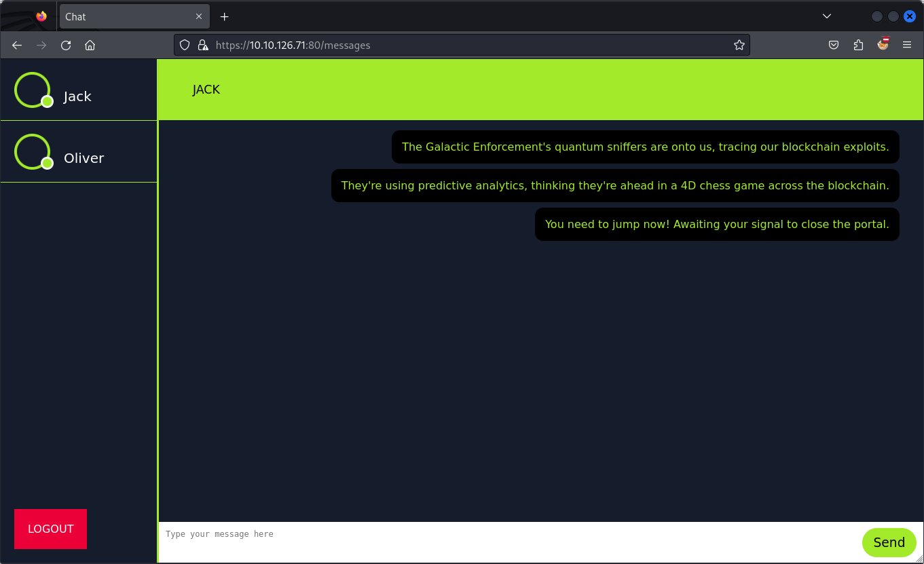Go to the browser home page
This screenshot has height=564, width=924.
pyautogui.click(x=90, y=45)
